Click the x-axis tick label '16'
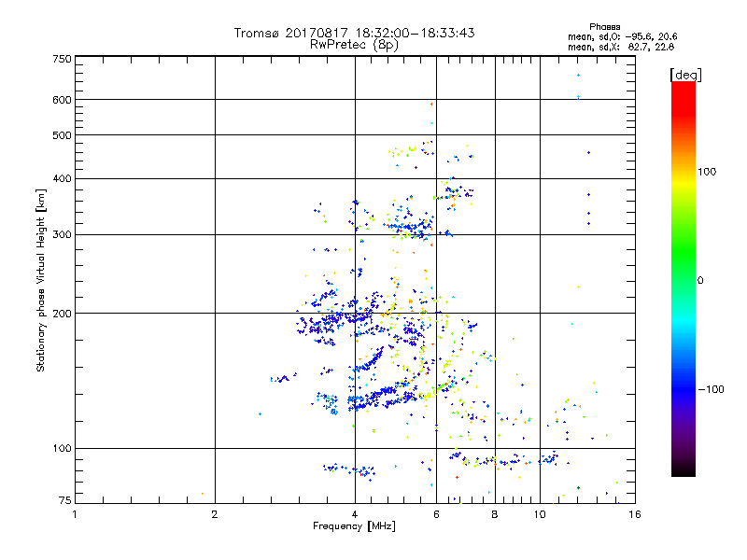747x560 pixels. click(x=635, y=514)
